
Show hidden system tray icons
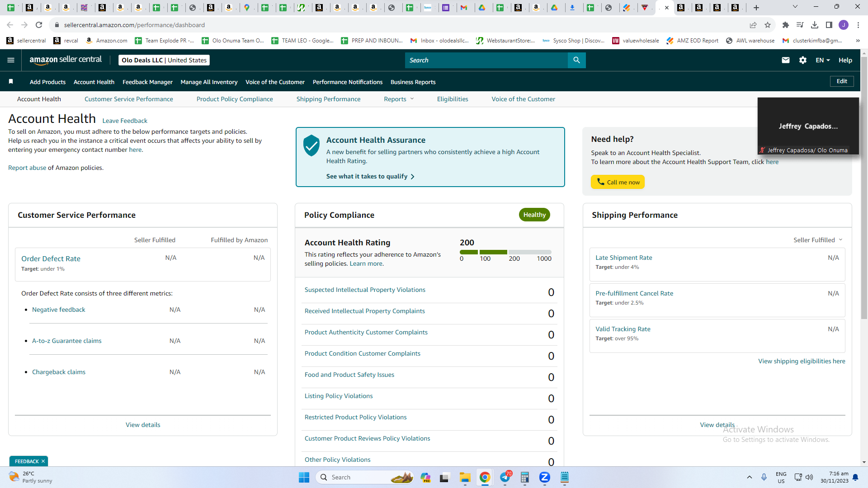(x=750, y=477)
